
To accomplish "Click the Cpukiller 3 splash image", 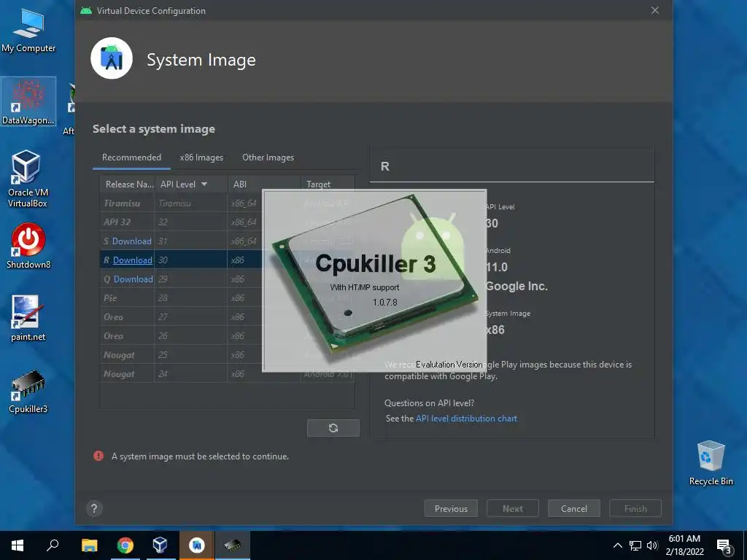I will tap(374, 281).
